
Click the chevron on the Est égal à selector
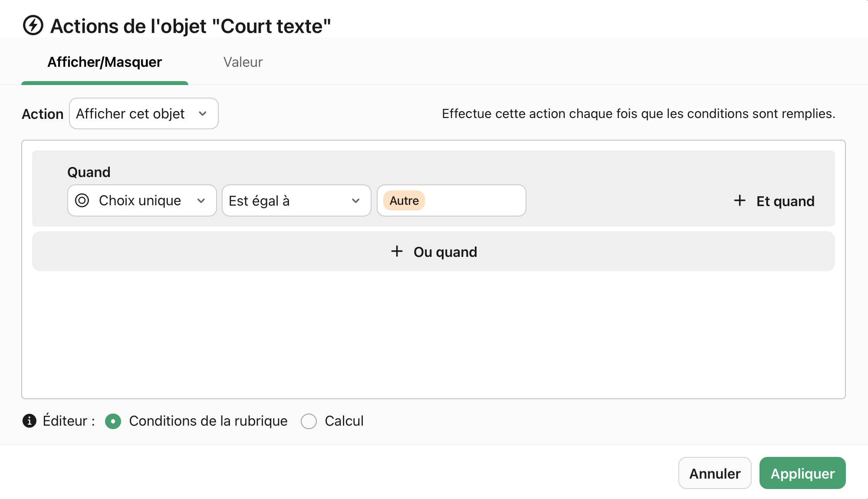click(x=356, y=200)
